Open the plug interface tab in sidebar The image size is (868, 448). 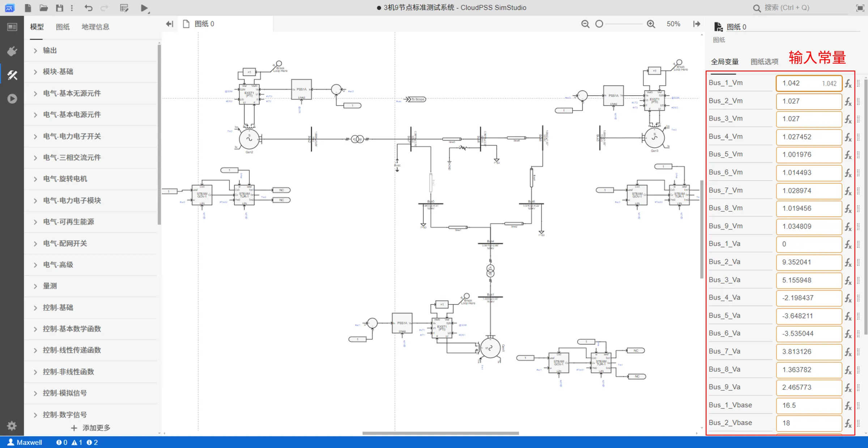(12, 51)
